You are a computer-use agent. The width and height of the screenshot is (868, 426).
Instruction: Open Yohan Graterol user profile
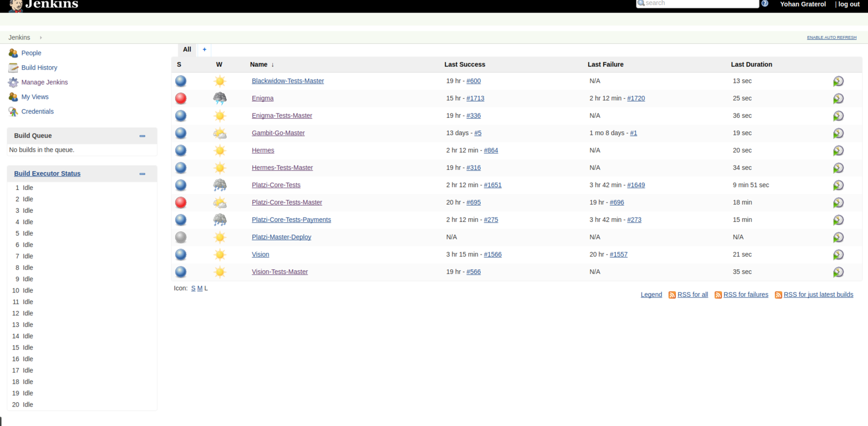(803, 4)
